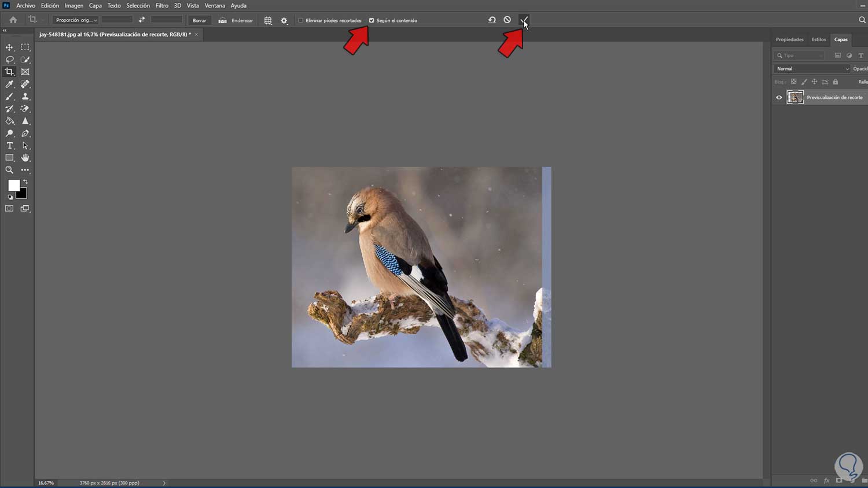Open the Proporción orig. ratio dropdown
The width and height of the screenshot is (868, 488).
tap(75, 20)
